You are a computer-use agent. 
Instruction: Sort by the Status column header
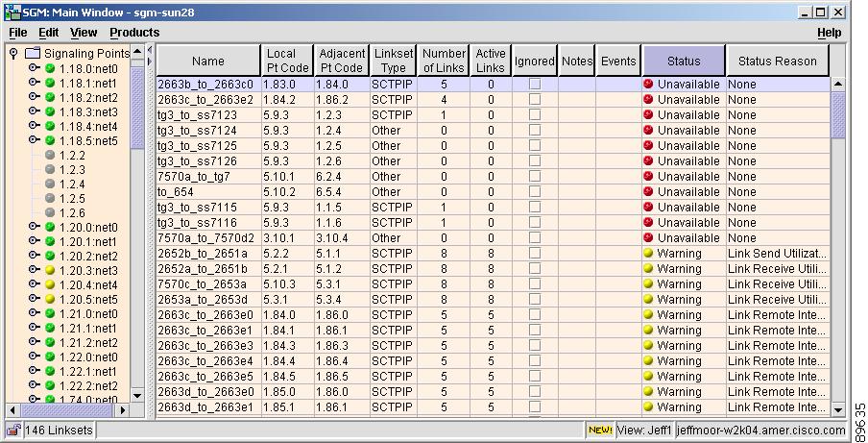point(684,62)
